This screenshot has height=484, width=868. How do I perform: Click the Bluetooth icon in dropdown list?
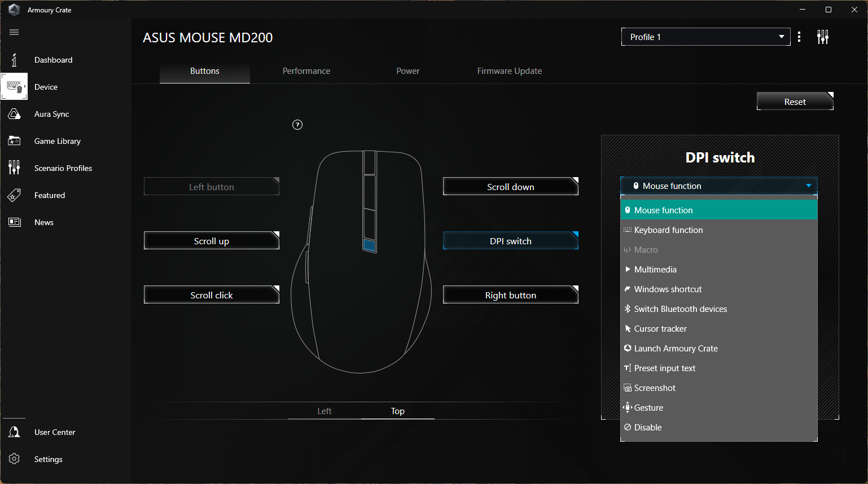627,309
